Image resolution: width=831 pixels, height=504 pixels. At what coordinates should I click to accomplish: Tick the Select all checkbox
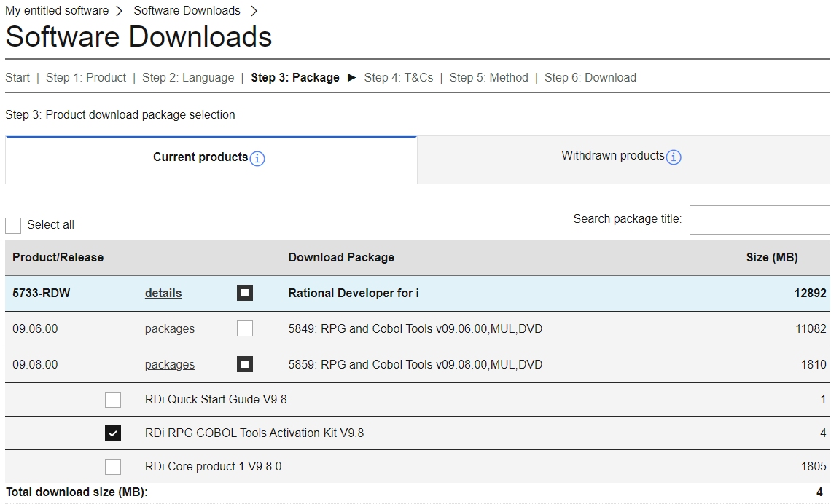(x=13, y=226)
